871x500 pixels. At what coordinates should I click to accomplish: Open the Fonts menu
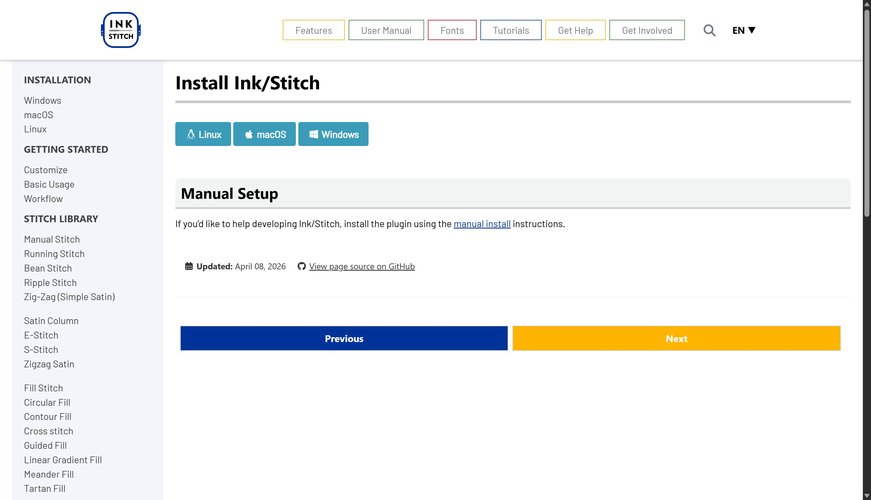pyautogui.click(x=452, y=30)
